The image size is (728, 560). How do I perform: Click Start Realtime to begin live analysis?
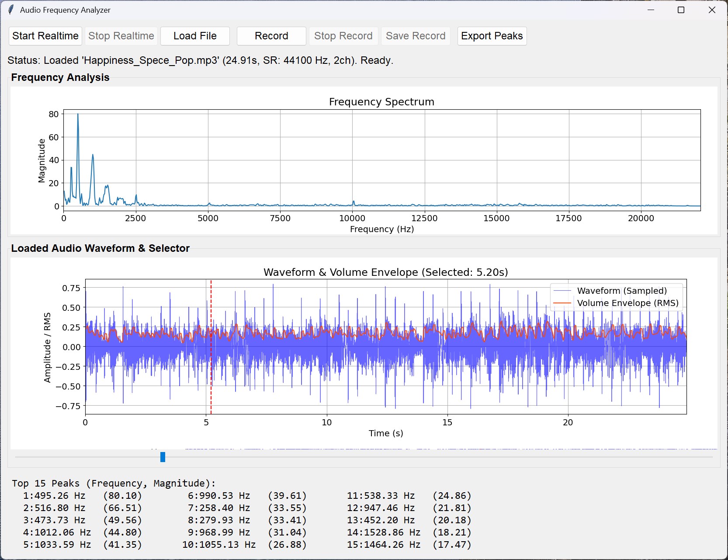(45, 36)
